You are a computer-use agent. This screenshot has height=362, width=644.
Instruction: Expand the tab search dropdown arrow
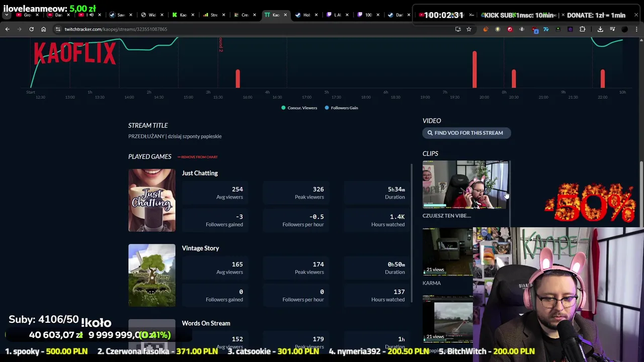tap(7, 15)
